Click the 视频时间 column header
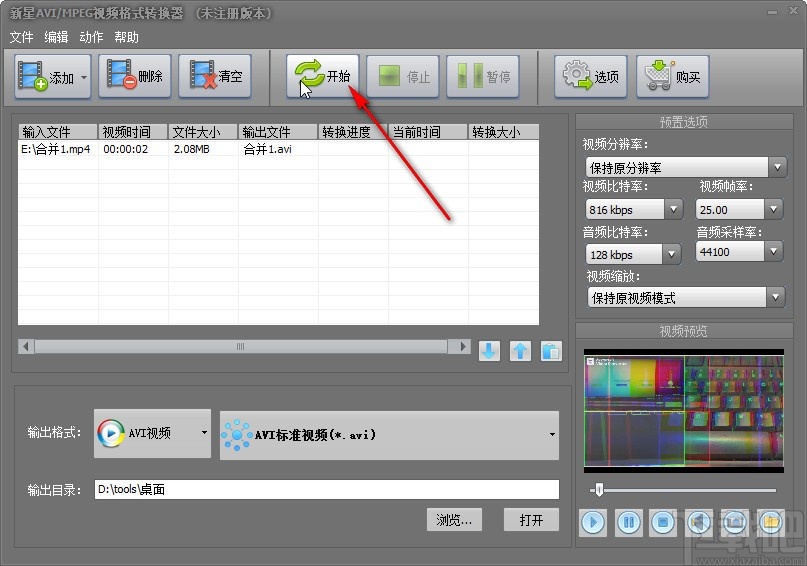The height and width of the screenshot is (566, 807). pos(133,132)
